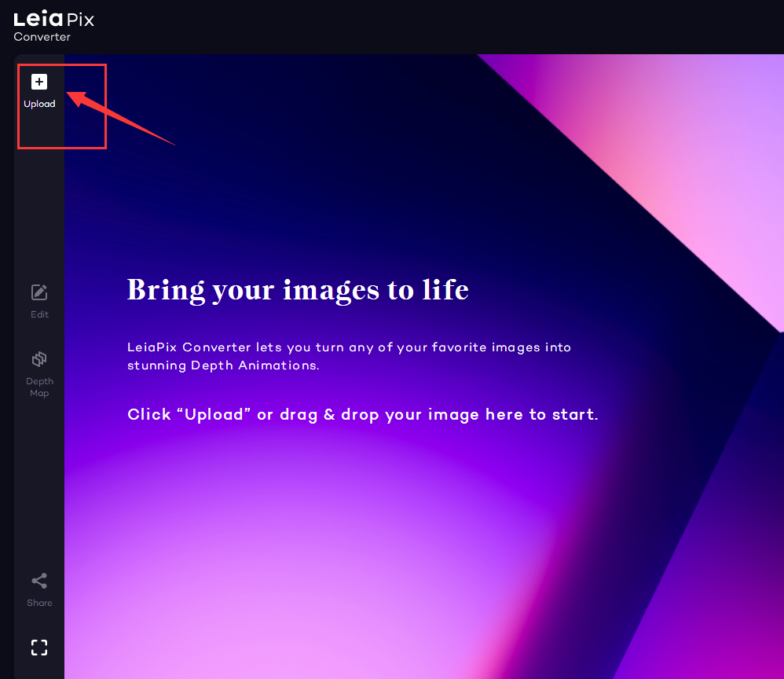
Task: Click the LeiaPix Converter logo
Action: pos(53,26)
